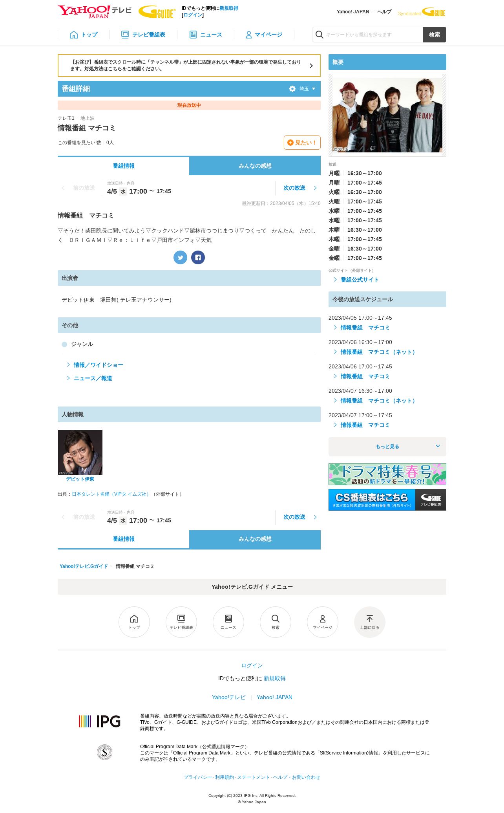Click the G-GUIDE logo in the header
Viewport: 504px width, 813px height.
(157, 12)
